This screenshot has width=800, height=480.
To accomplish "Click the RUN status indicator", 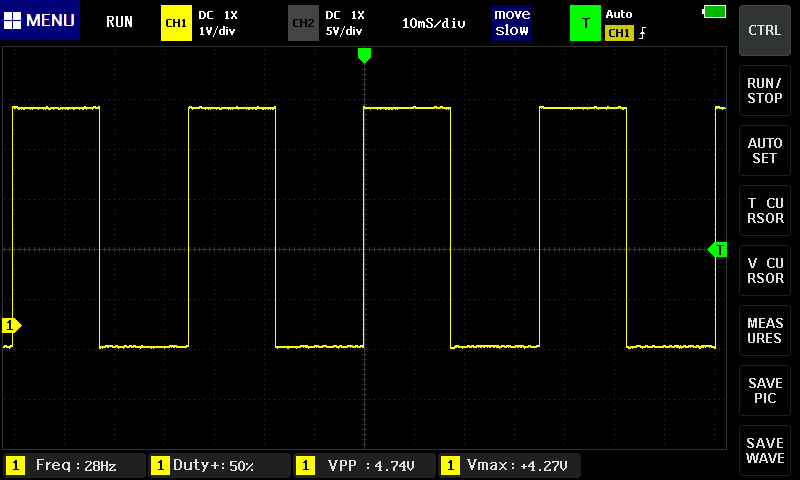I will pyautogui.click(x=119, y=22).
